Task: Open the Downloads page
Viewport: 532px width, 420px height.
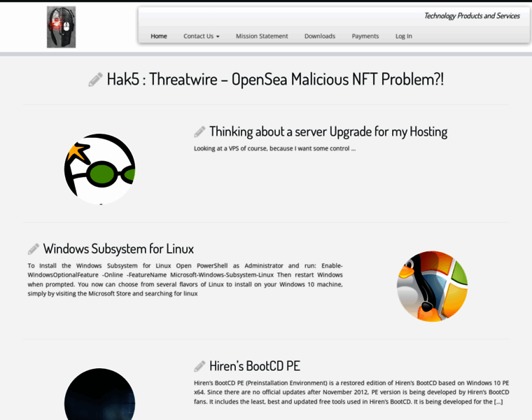Action: point(320,36)
